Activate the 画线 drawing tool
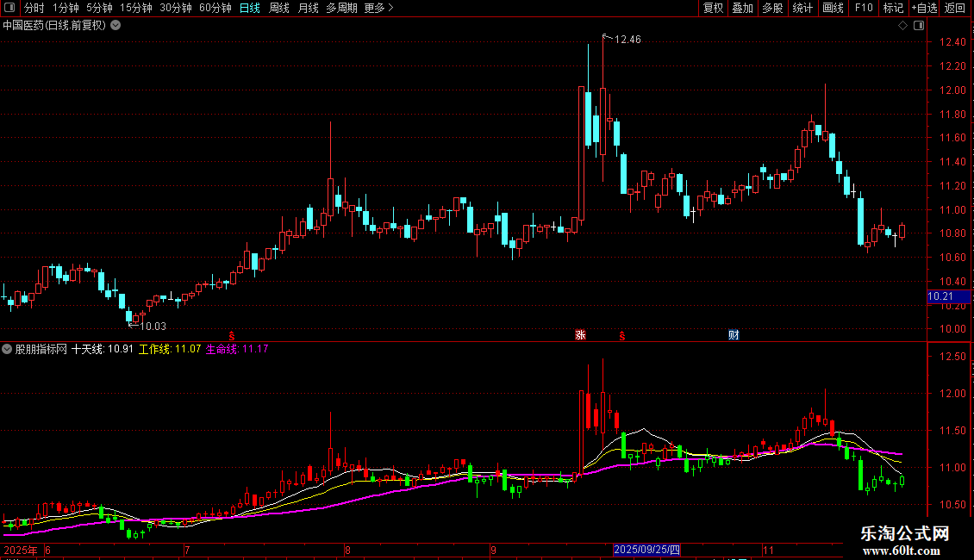Image resolution: width=974 pixels, height=560 pixels. 833,8
